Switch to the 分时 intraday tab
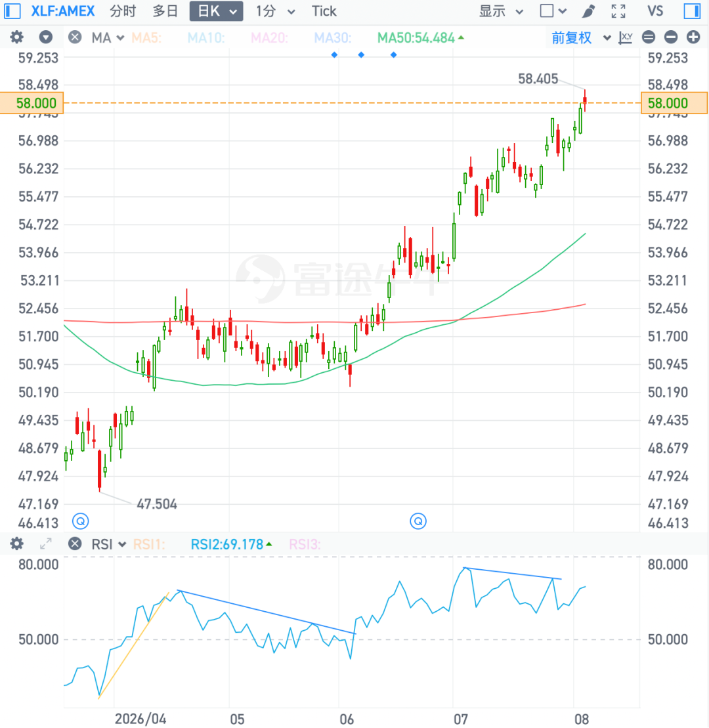 point(123,11)
